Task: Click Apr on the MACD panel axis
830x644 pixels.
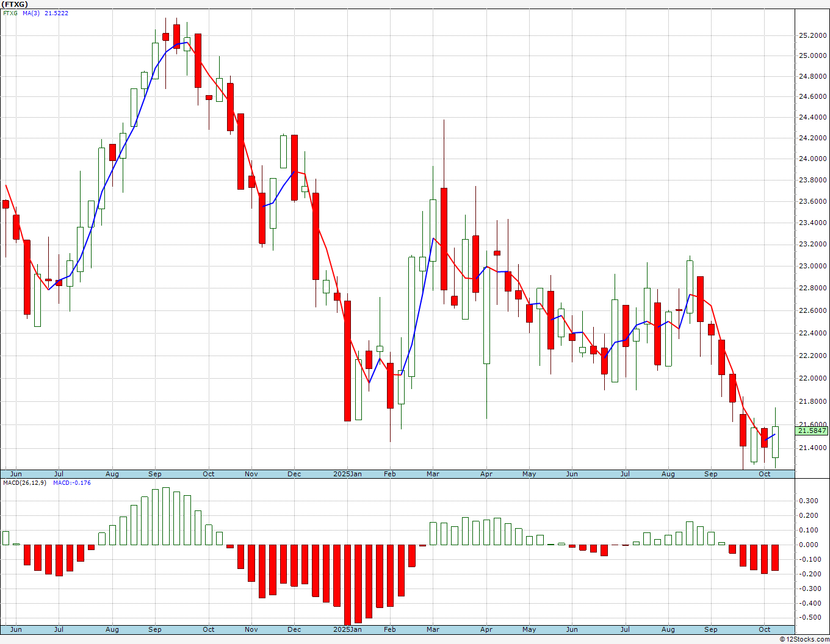Action: (x=486, y=629)
